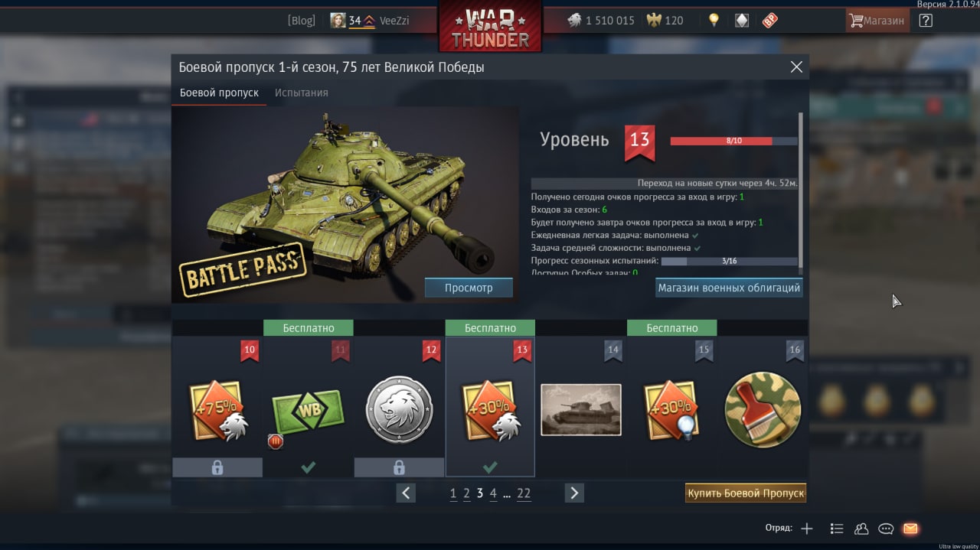Click the silver lion coin reward
Screen dimensions: 980x550
click(x=399, y=410)
